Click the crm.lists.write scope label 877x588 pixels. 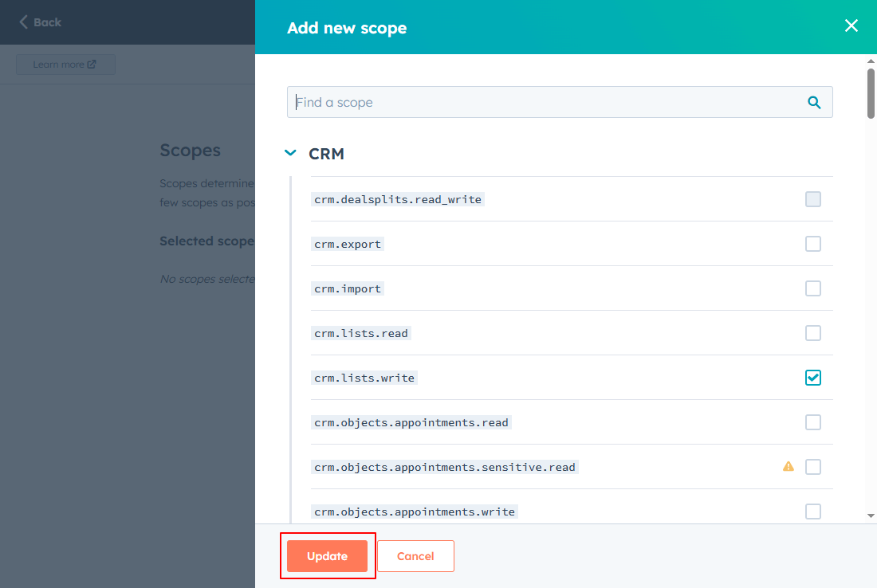pyautogui.click(x=364, y=378)
